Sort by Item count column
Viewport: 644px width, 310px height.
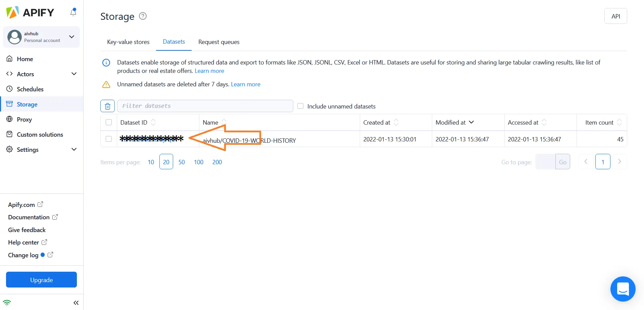pos(620,122)
